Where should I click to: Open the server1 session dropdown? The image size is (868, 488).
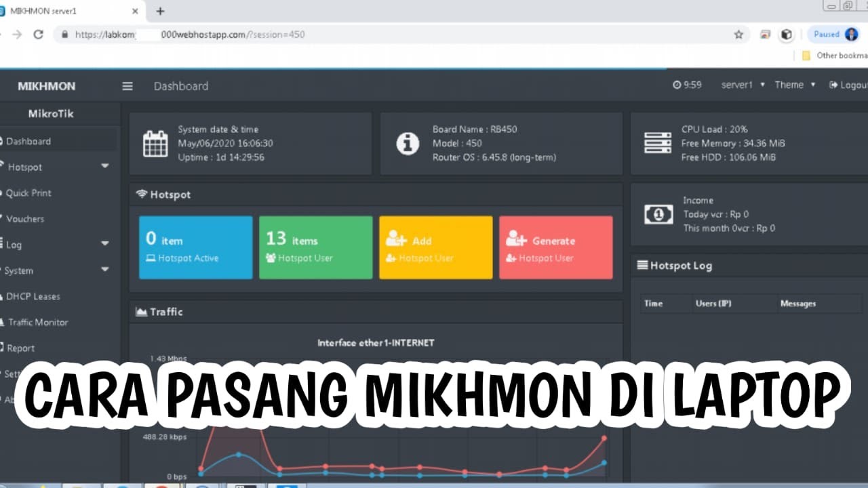pos(743,85)
